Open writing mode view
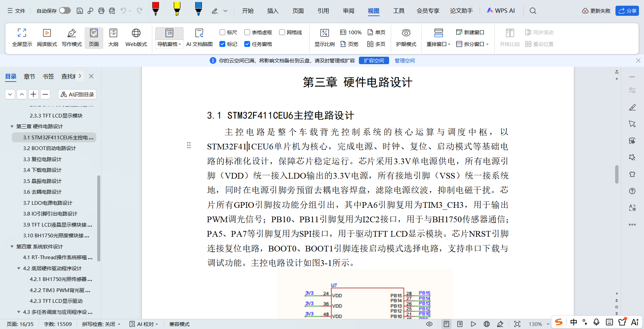The width and height of the screenshot is (644, 329). (x=72, y=37)
